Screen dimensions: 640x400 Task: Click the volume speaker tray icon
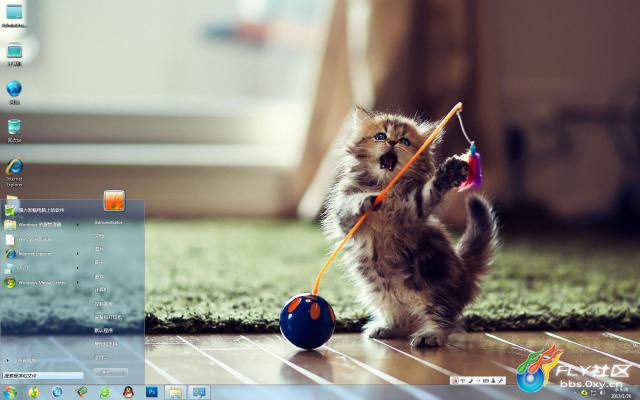[602, 393]
